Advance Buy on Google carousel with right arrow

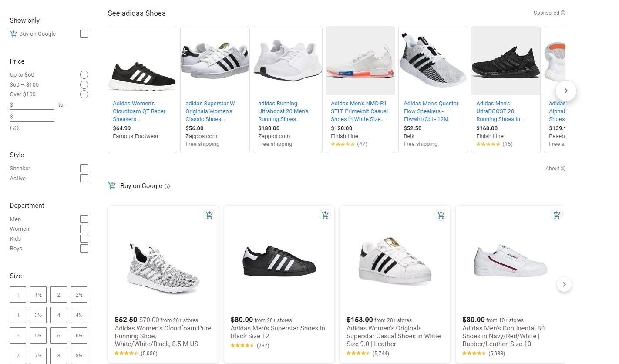[564, 285]
